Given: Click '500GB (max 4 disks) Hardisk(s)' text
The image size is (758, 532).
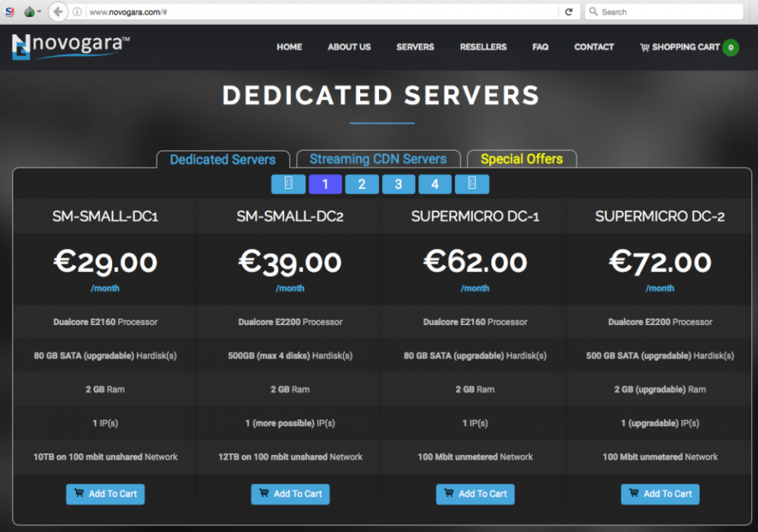Looking at the screenshot, I should (x=290, y=355).
